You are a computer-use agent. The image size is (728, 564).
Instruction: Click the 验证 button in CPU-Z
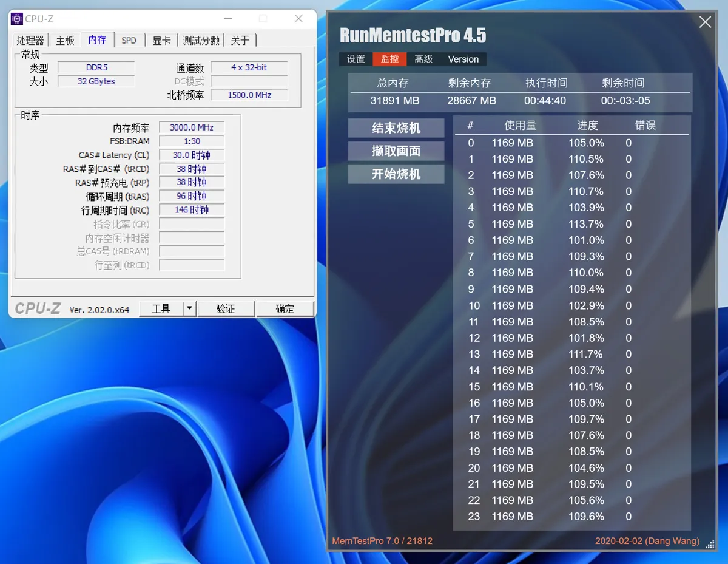[x=226, y=308]
